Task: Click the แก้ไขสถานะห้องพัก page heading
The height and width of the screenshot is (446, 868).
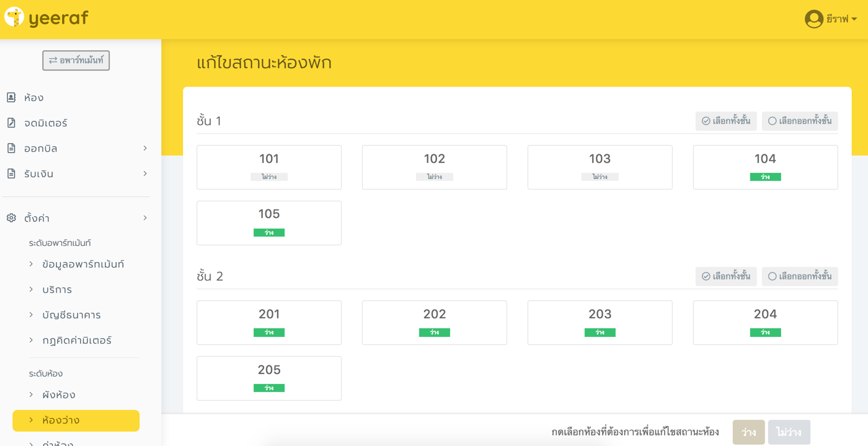Action: point(264,63)
